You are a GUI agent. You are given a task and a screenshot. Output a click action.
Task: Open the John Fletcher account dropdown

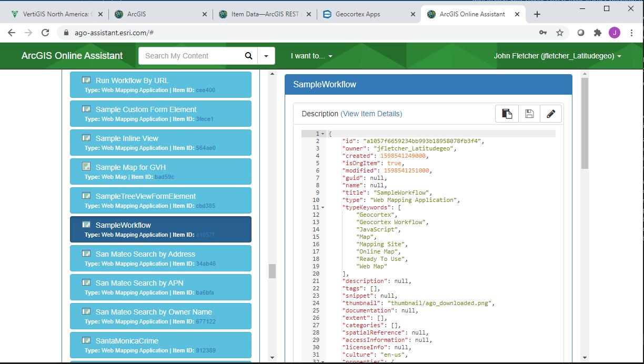(x=557, y=56)
